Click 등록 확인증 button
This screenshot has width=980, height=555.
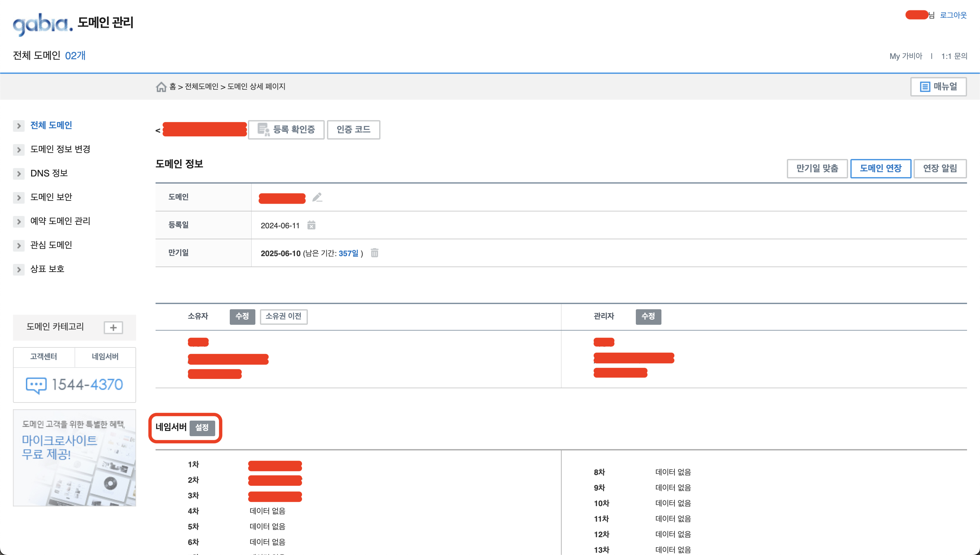coord(286,130)
